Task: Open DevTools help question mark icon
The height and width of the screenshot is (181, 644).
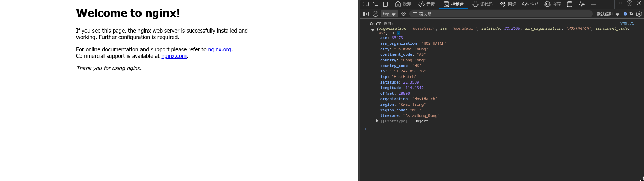Action: click(x=629, y=3)
